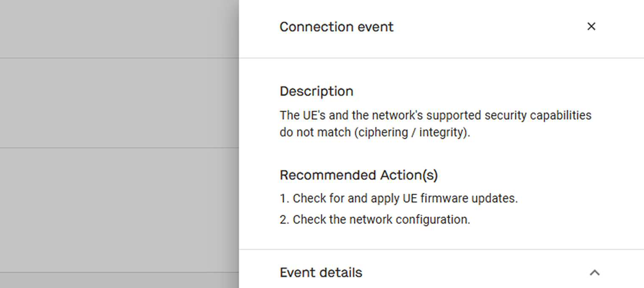The image size is (644, 288).
Task: Click the bottom dimmed row beside Event details
Action: pyautogui.click(x=119, y=280)
